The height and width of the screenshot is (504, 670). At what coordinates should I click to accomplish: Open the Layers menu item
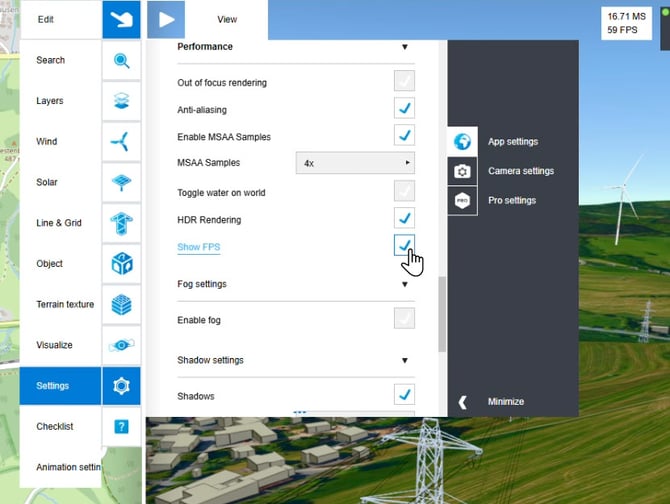coord(50,101)
